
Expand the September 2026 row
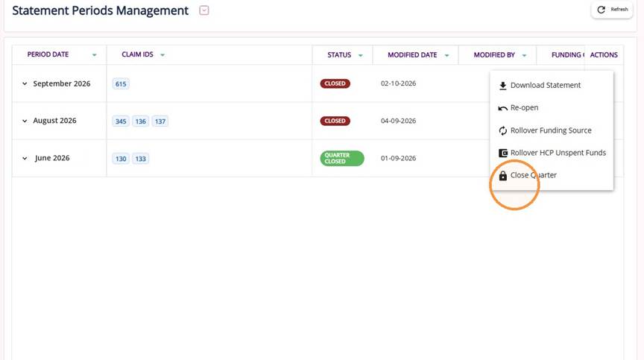point(25,83)
